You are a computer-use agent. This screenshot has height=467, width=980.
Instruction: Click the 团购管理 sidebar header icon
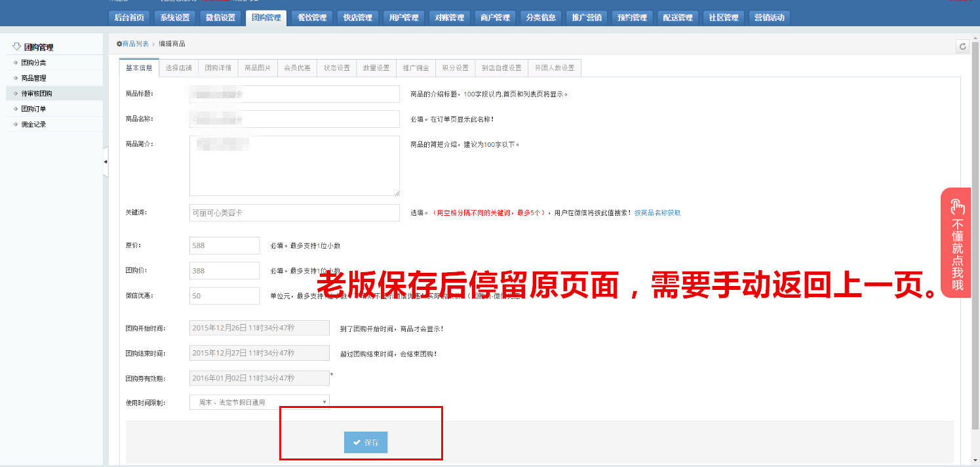coord(17,47)
